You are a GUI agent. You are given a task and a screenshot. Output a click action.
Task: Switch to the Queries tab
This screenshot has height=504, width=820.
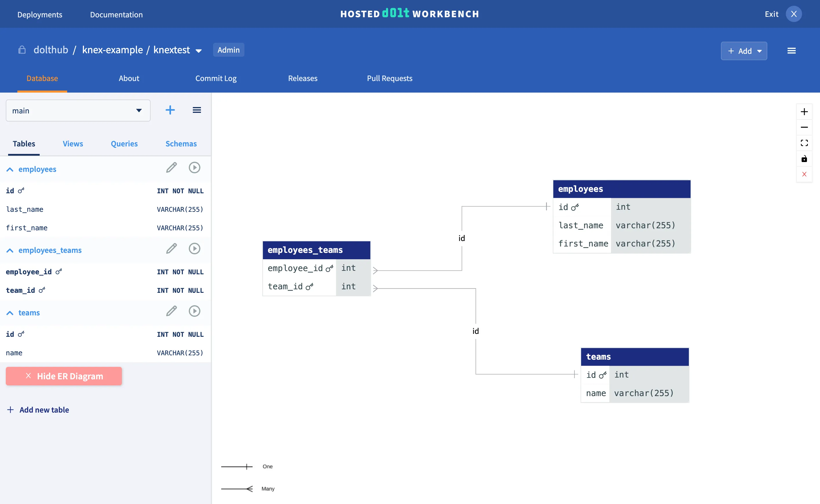click(124, 144)
